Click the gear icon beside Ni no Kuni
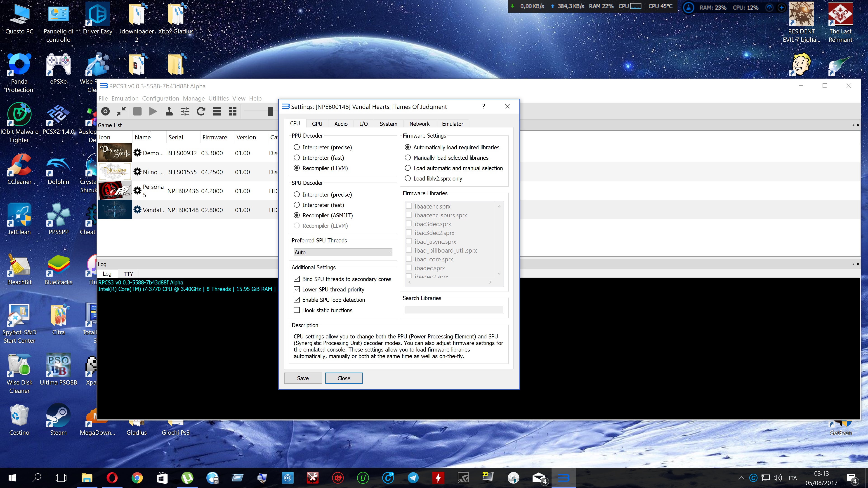Viewport: 868px width, 488px height. tap(137, 172)
